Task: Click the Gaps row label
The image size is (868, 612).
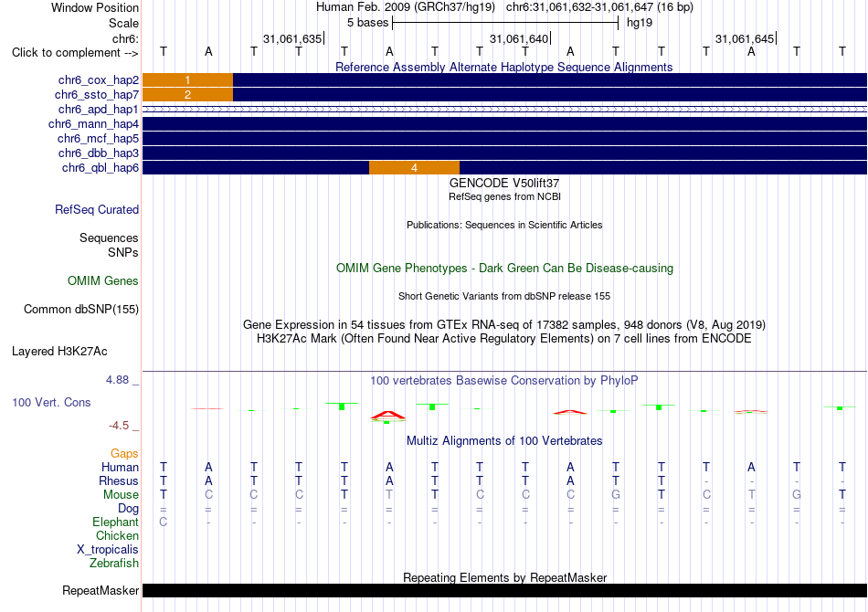Action: (124, 454)
